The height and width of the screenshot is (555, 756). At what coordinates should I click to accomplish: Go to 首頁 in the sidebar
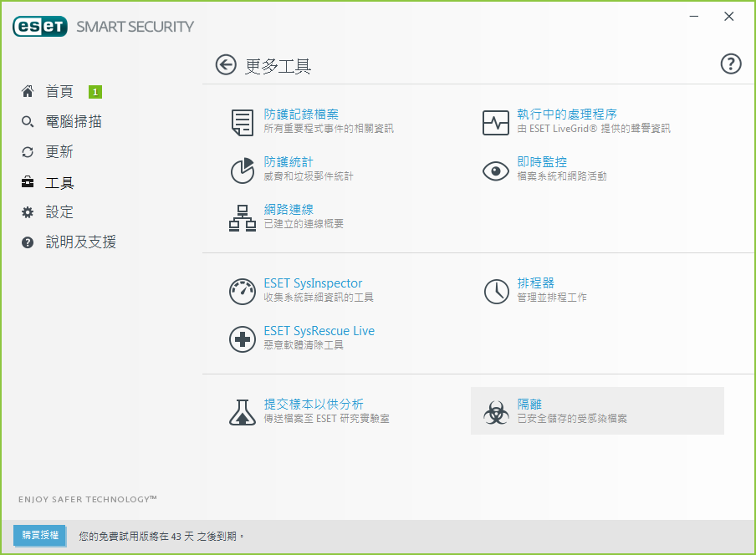59,91
